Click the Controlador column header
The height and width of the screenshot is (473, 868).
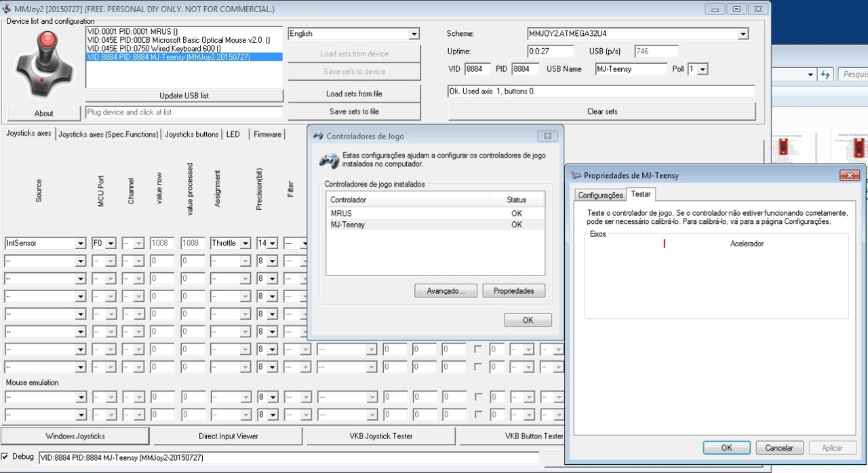[408, 200]
